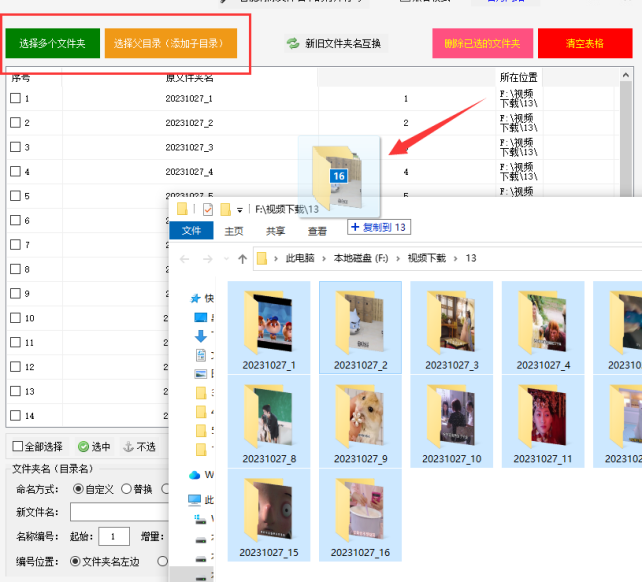Select folder 20231027_16 in Explorer
The image size is (643, 583).
tap(360, 515)
